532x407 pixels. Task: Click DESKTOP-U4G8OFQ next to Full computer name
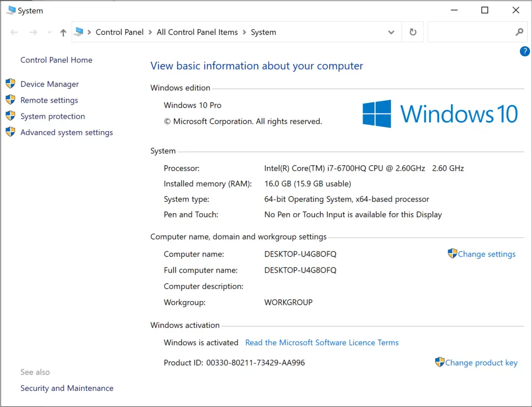300,270
